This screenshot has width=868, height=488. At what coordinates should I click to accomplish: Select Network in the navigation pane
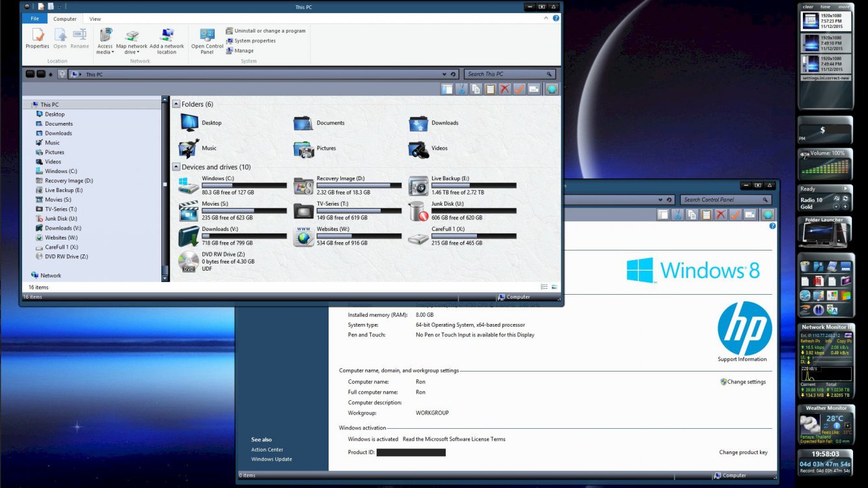click(x=46, y=275)
